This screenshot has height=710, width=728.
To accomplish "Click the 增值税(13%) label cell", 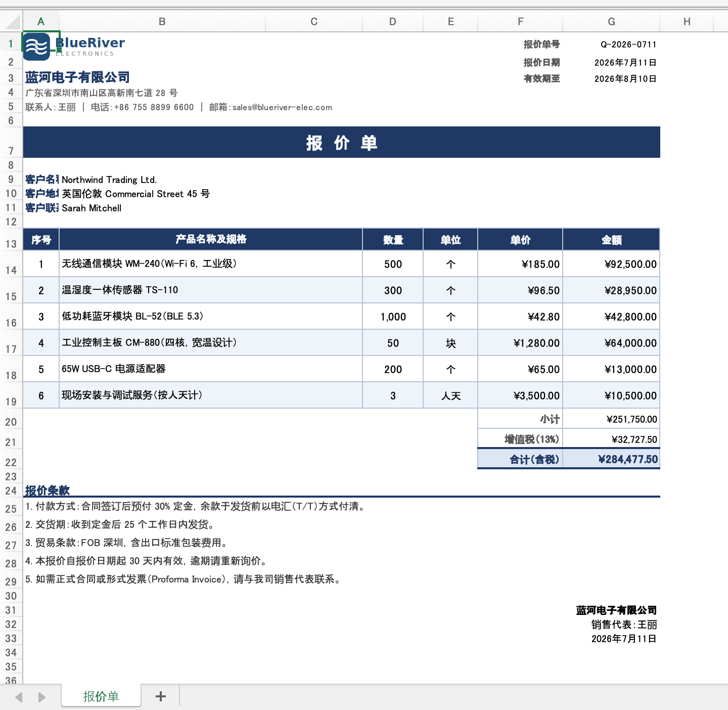I will (x=520, y=439).
